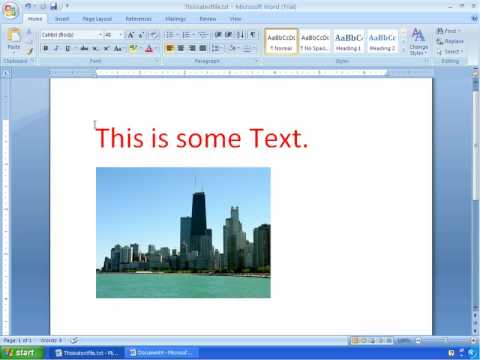Increase the paragraph indent
Viewport: 480px width, 360px height.
pyautogui.click(x=229, y=35)
